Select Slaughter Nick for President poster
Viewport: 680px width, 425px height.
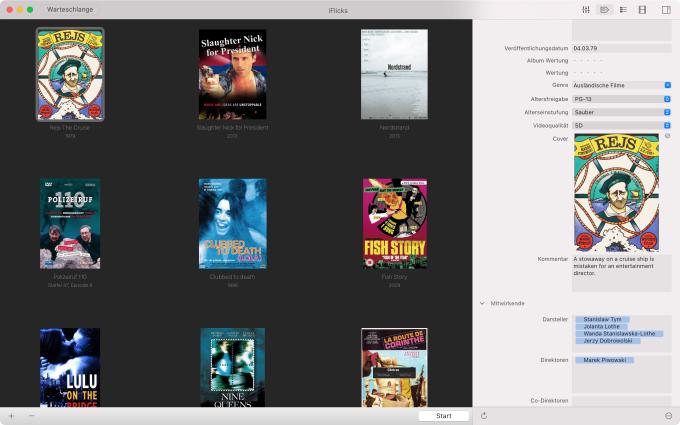tap(232, 74)
